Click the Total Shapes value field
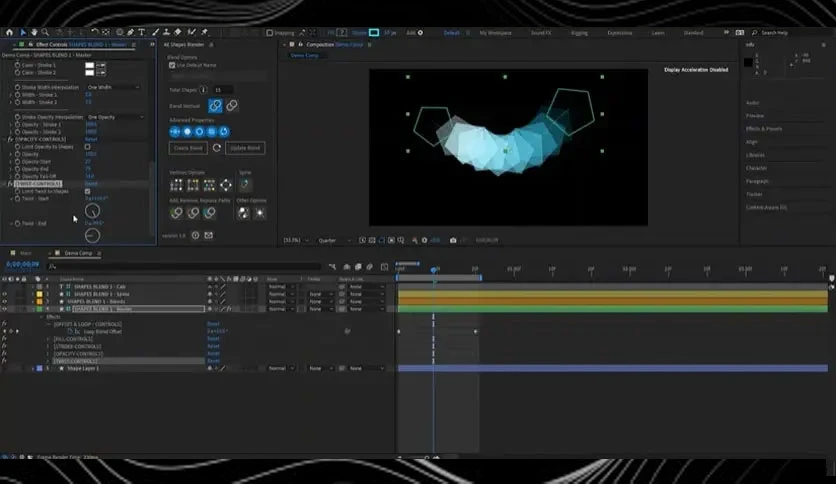This screenshot has height=484, width=836. tap(222, 90)
